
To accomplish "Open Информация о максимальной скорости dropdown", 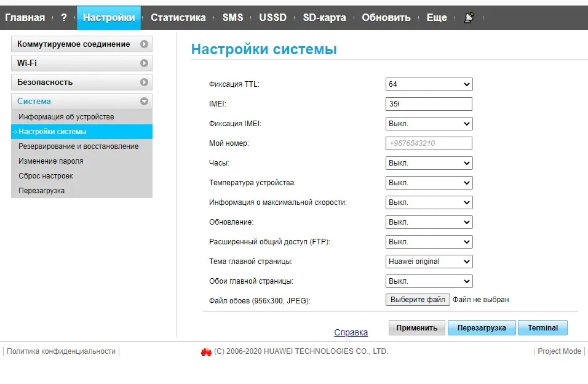I will pyautogui.click(x=429, y=202).
